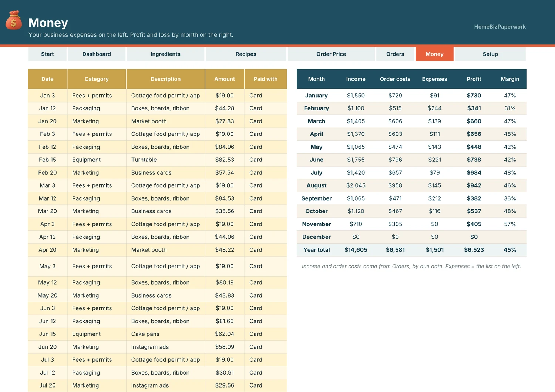The image size is (555, 392).
Task: Click November margin 57%
Action: [x=510, y=224]
